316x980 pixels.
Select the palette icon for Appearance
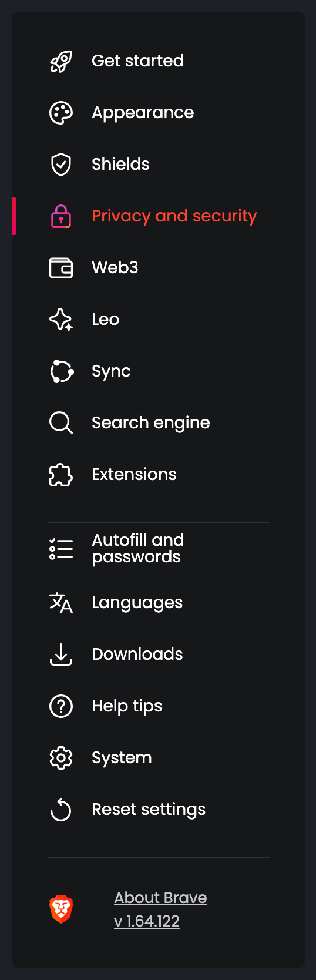(61, 113)
